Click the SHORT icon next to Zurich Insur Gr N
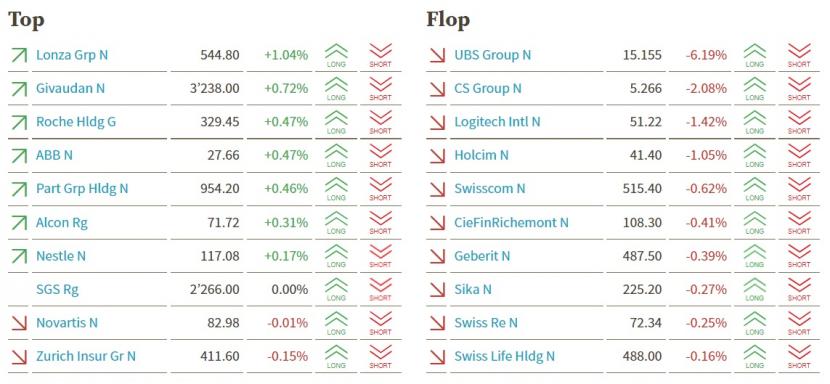The width and height of the screenshot is (830, 384). [380, 356]
